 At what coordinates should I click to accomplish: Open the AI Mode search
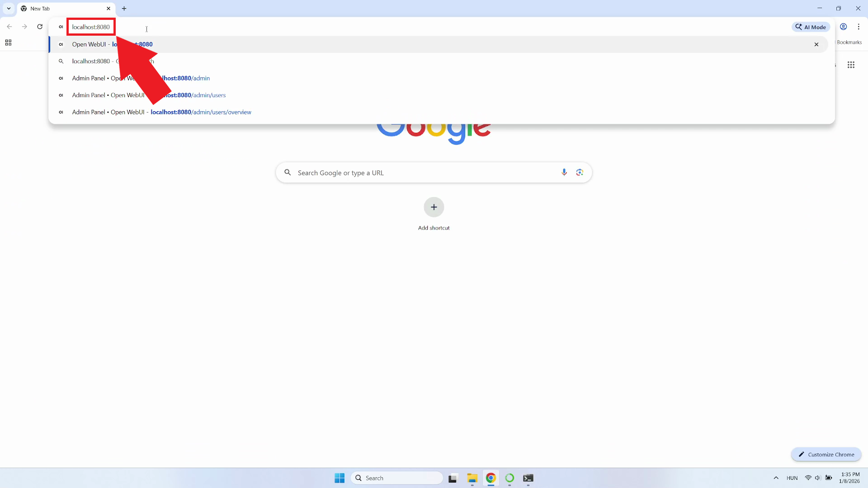point(811,27)
